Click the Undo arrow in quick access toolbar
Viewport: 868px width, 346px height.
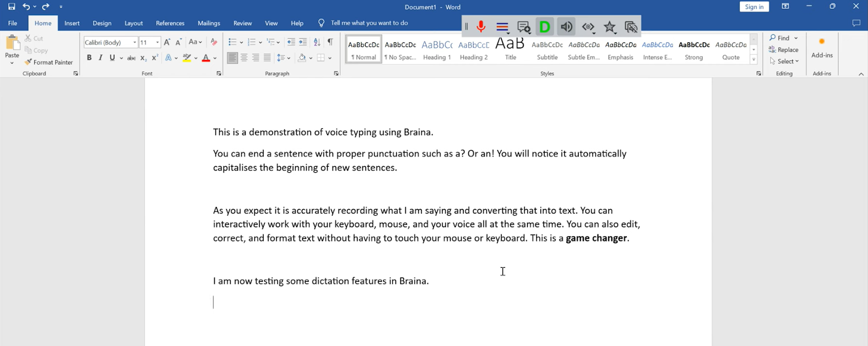tap(26, 7)
